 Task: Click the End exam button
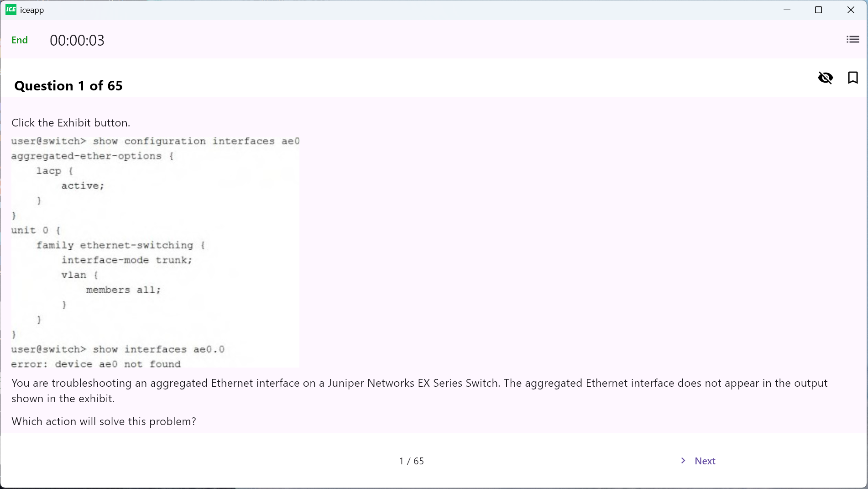(20, 40)
